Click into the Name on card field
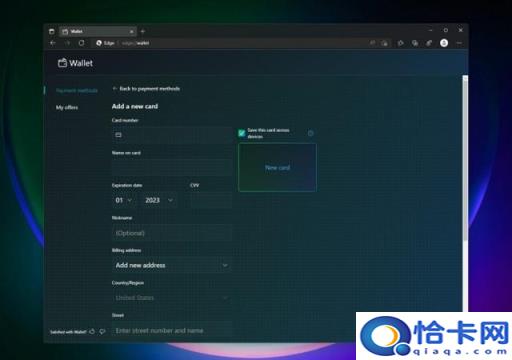The width and height of the screenshot is (512, 360). click(x=172, y=167)
